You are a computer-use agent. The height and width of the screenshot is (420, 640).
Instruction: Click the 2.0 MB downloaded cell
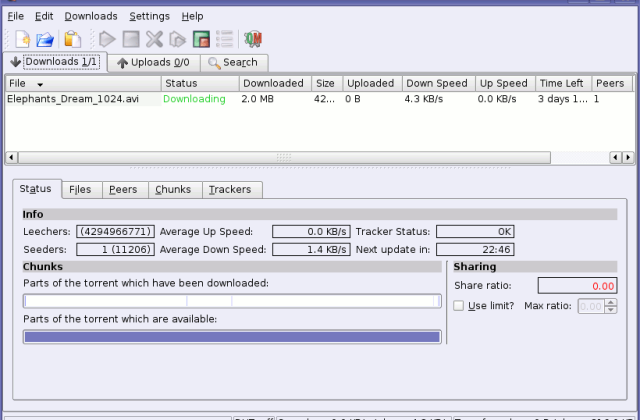click(x=258, y=99)
